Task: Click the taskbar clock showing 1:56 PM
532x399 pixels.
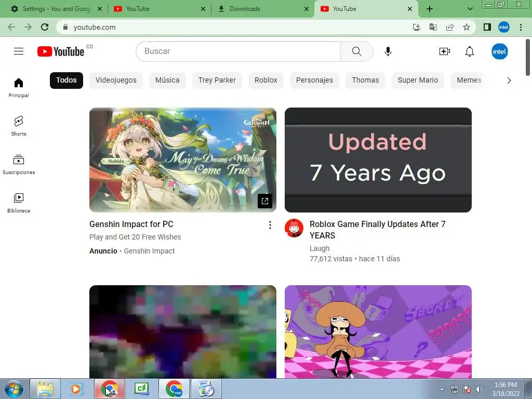Action: [506, 389]
